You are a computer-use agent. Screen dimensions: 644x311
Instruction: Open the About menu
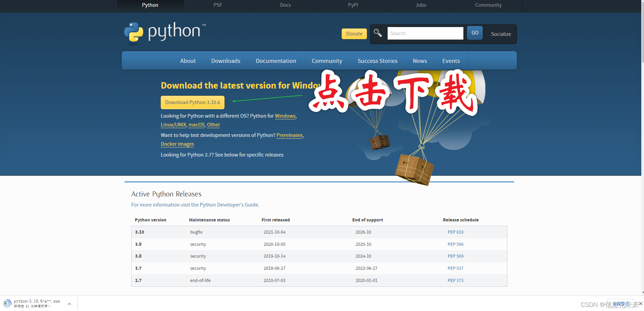point(188,61)
